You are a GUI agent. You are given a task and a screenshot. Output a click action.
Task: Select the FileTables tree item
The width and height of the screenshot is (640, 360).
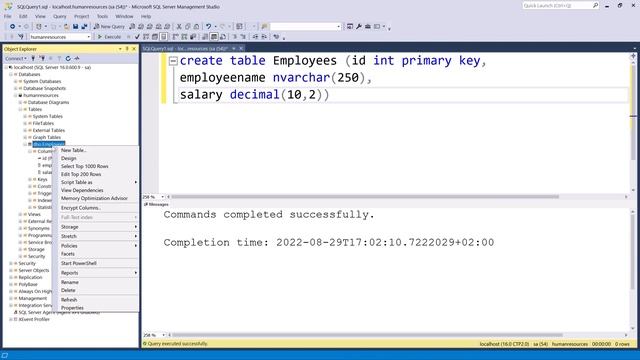[43, 123]
